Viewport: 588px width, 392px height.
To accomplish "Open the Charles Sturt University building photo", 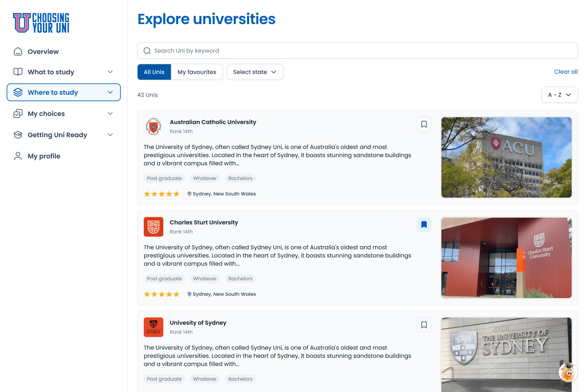I will coord(506,258).
